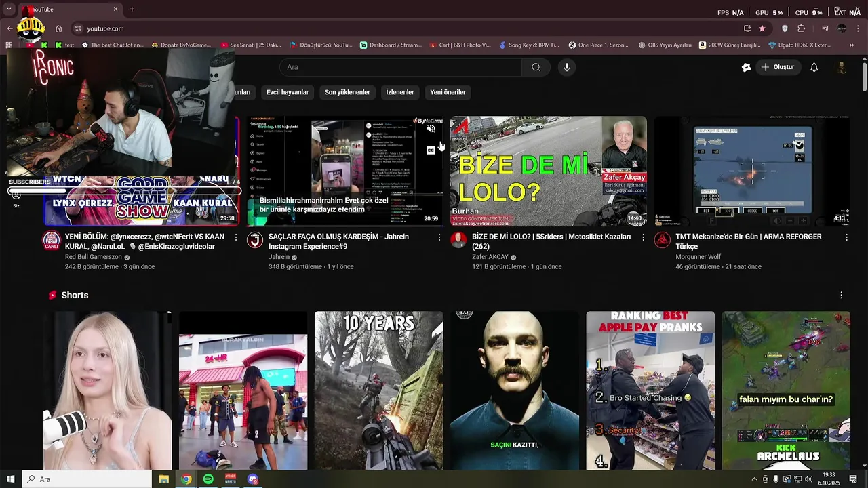The image size is (868, 488).
Task: Click the page vertical scrollbar
Action: click(x=864, y=77)
